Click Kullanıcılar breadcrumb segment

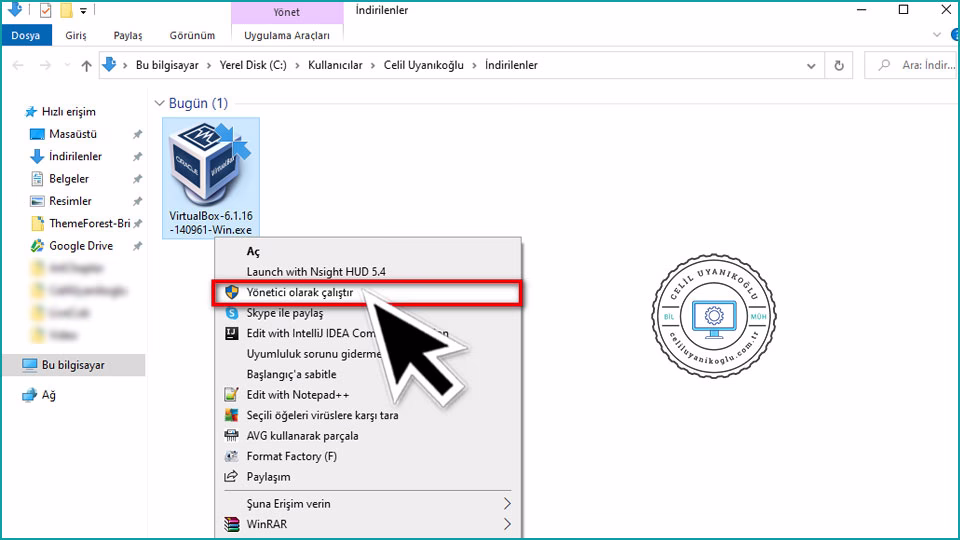(336, 66)
